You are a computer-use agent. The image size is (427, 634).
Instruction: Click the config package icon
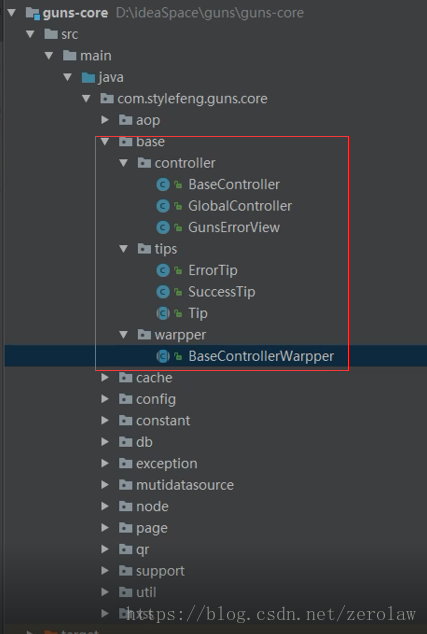(x=125, y=399)
